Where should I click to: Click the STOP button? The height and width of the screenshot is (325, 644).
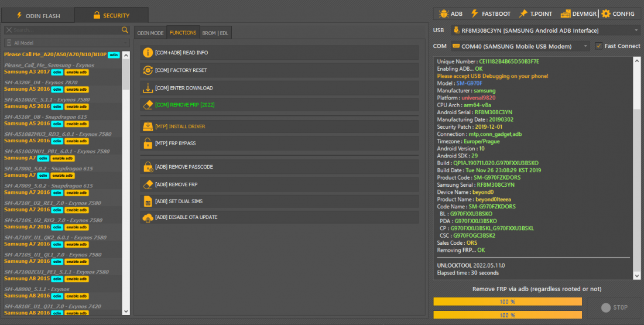pos(614,307)
